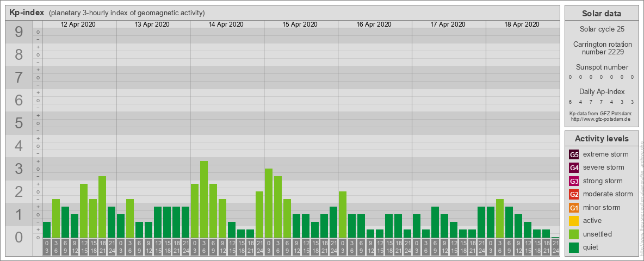
Task: Click the G1 minor storm badge
Action: [x=574, y=208]
